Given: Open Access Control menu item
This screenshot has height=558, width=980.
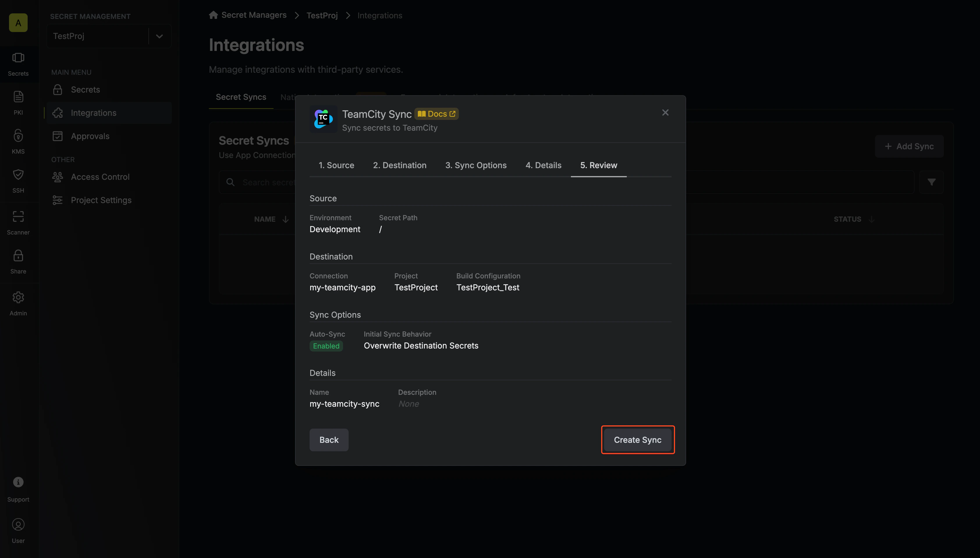Looking at the screenshot, I should click(109, 177).
